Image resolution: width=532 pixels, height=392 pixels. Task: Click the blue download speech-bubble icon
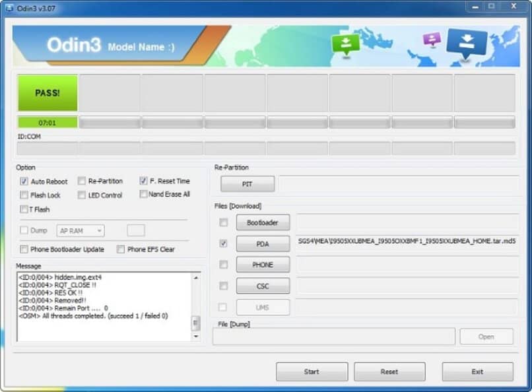tap(467, 42)
